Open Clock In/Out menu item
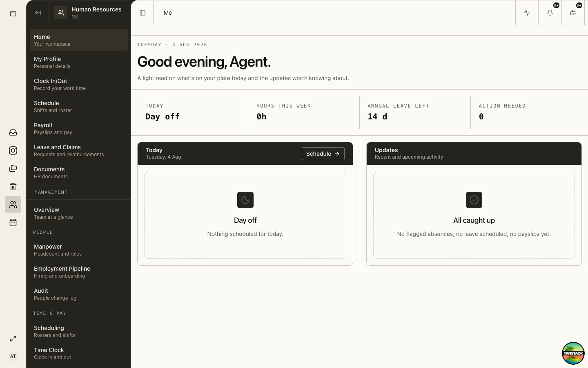588x368 pixels. [x=79, y=84]
